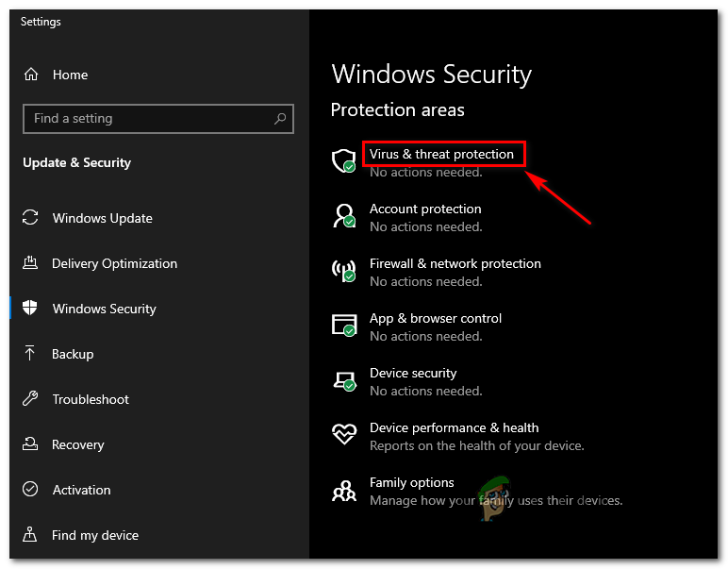Click the Delivery Optimization icon
The width and height of the screenshot is (728, 569).
[x=31, y=263]
